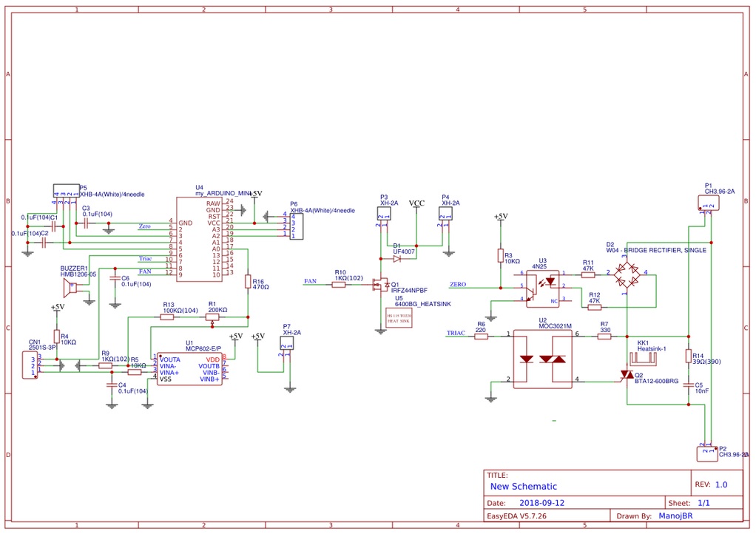
Task: Click the Q2 BTA12-600BRG triac symbol
Action: [x=627, y=374]
